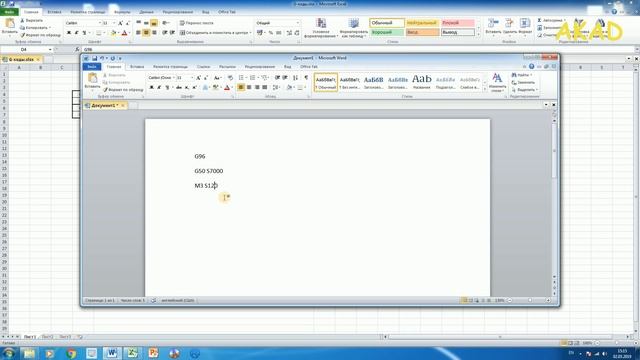
Task: Click Grow Font icon in Word
Action: (198, 78)
